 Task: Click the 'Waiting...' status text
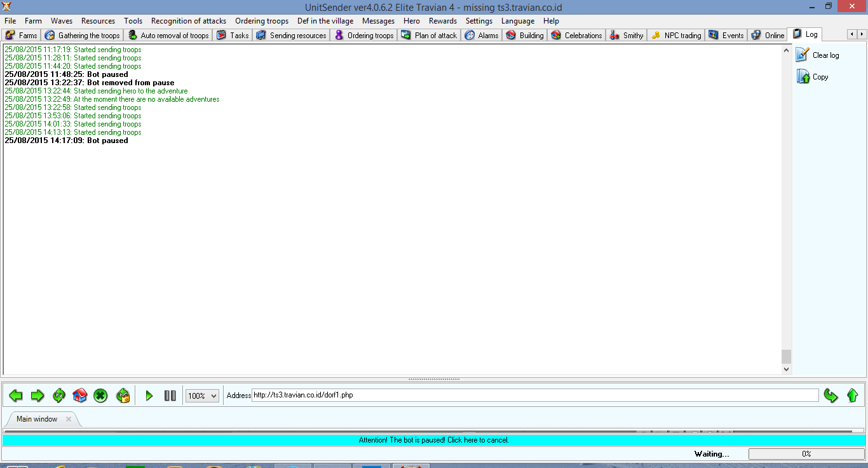712,454
